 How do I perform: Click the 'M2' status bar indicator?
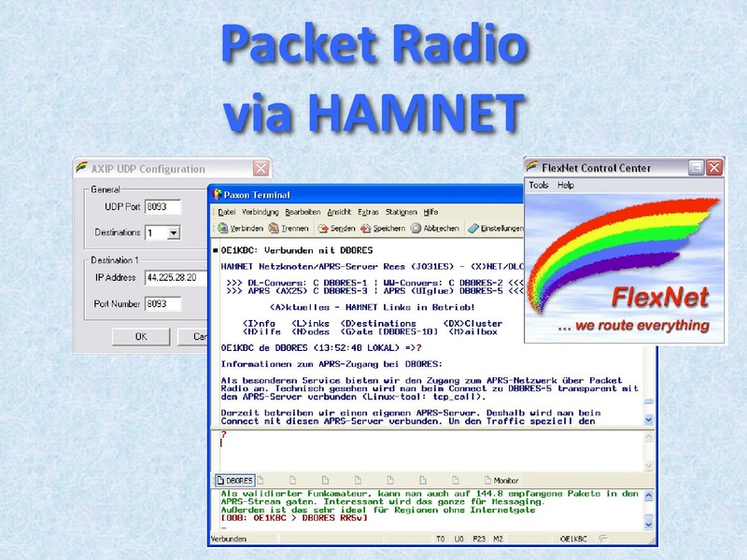tap(498, 539)
